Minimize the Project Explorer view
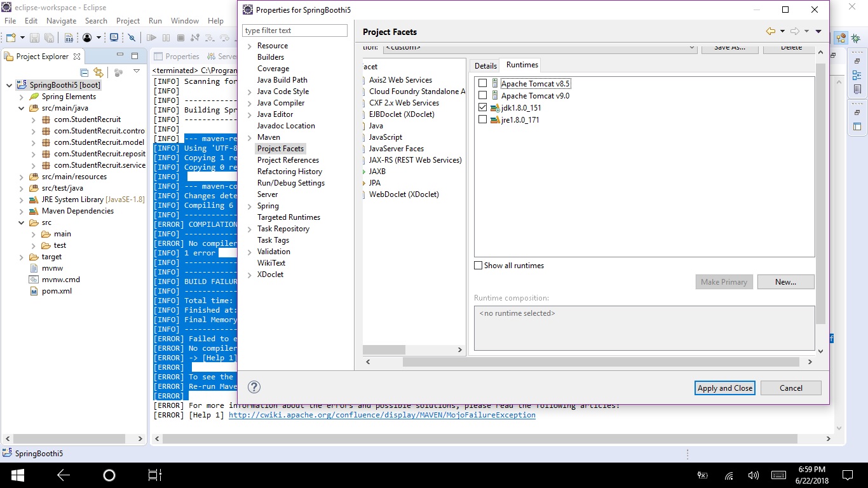868x488 pixels. click(119, 55)
